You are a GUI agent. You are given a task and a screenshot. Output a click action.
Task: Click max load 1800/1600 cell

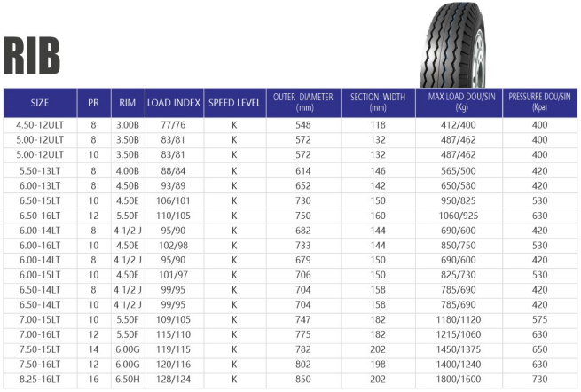459,380
